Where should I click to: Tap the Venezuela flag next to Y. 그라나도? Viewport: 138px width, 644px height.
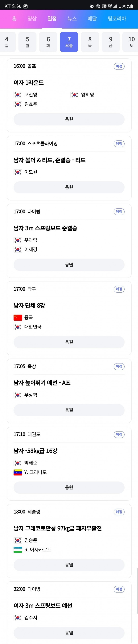click(x=18, y=472)
